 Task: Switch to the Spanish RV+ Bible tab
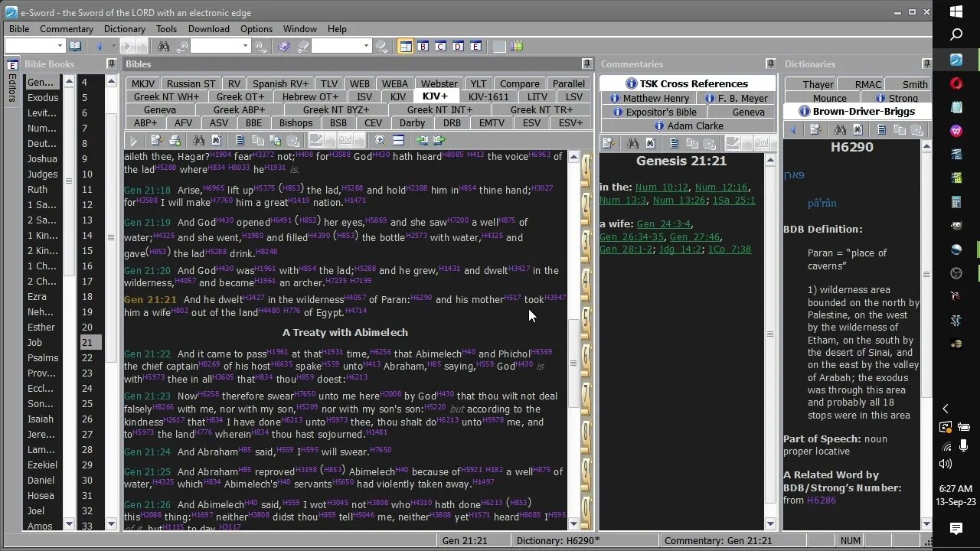coord(280,83)
